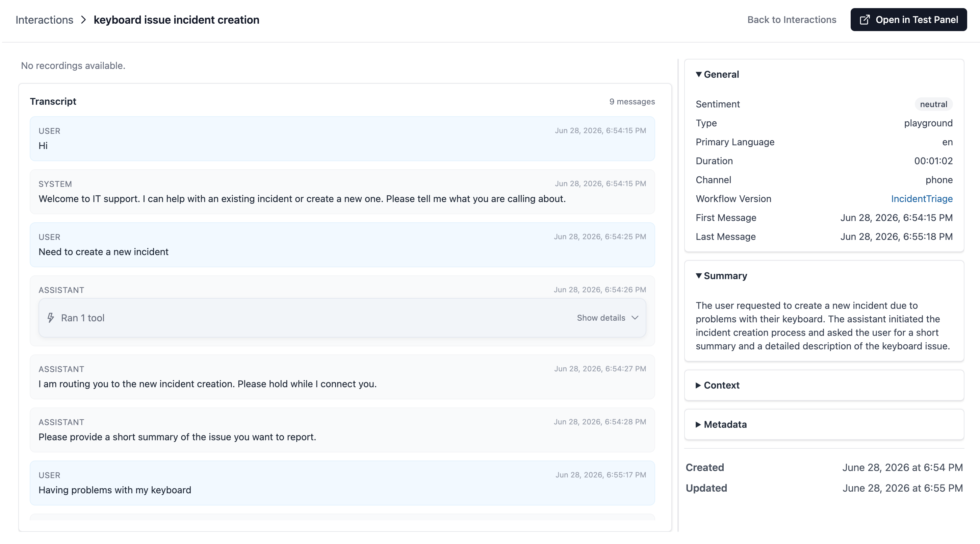Image resolution: width=980 pixels, height=544 pixels.
Task: Click the breadcrumb chevron separator after Interactions
Action: click(84, 20)
